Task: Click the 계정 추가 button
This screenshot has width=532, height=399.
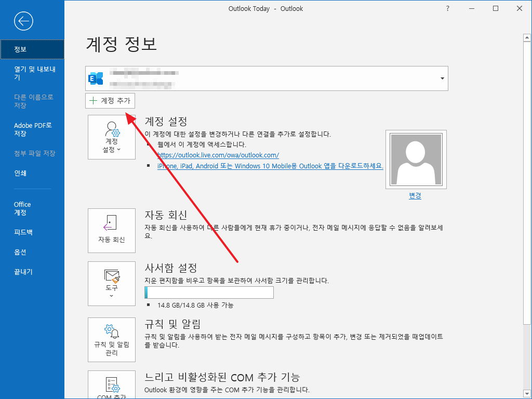Action: 110,101
